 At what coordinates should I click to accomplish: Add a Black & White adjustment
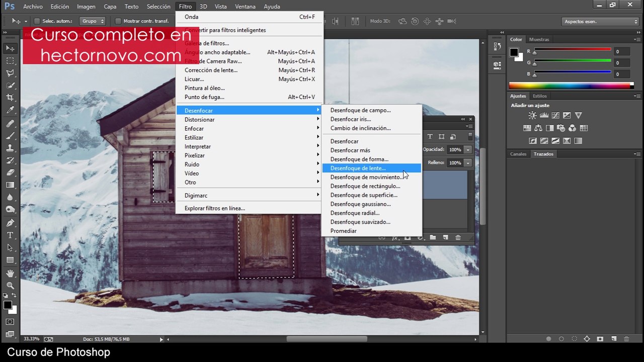550,128
